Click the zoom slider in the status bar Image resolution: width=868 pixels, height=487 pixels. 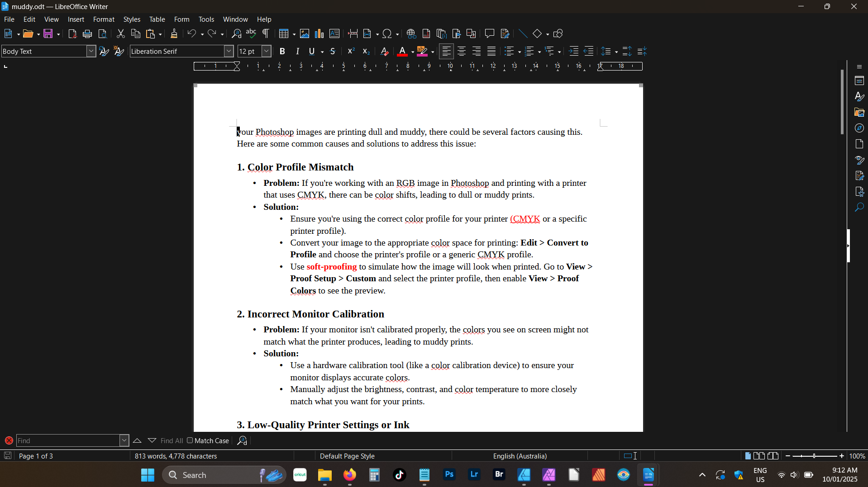(x=815, y=456)
